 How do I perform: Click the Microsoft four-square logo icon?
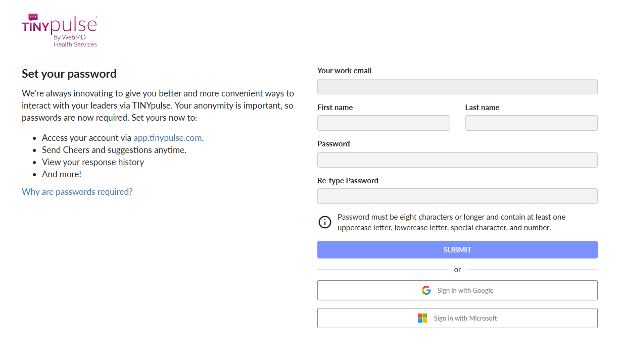422,318
